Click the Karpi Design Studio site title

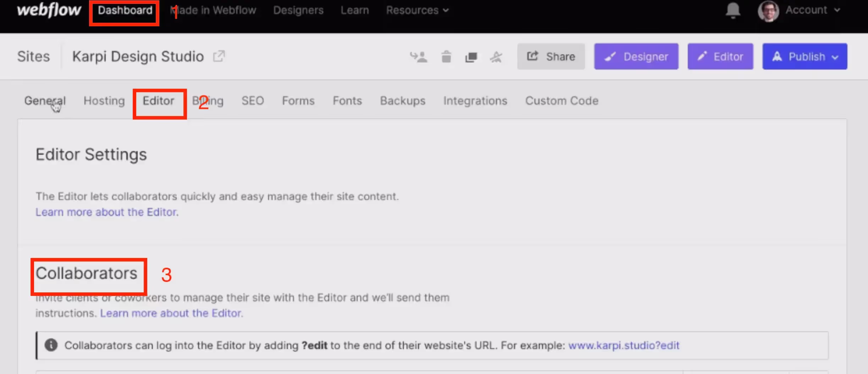(x=138, y=56)
